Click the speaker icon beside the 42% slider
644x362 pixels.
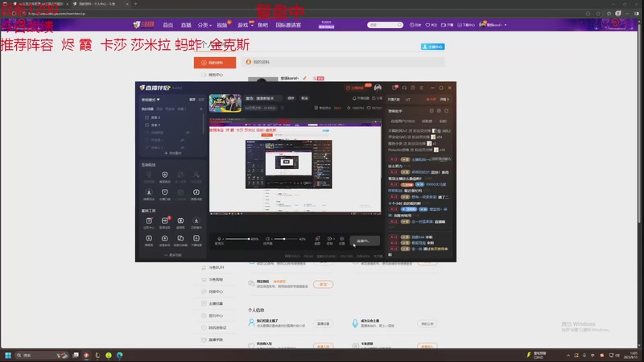point(267,239)
